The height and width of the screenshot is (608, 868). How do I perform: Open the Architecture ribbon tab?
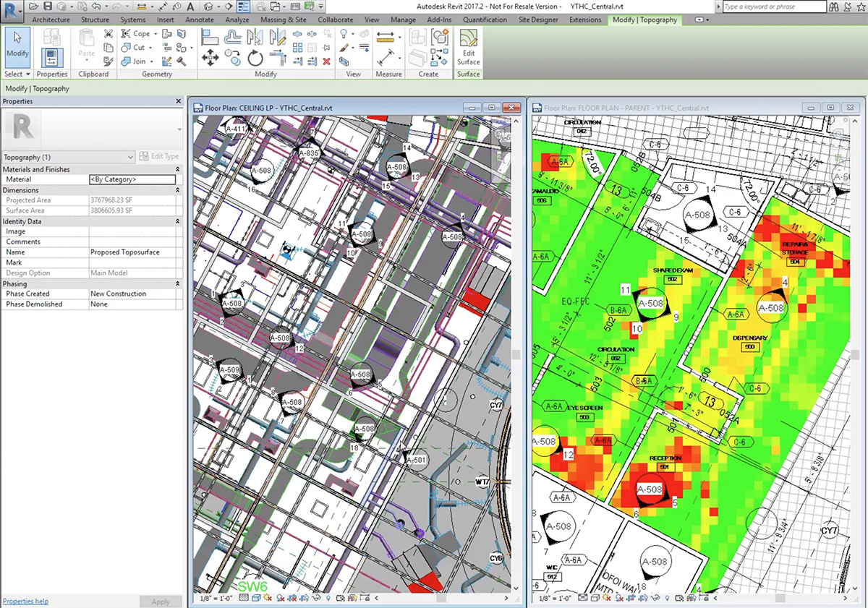pos(51,20)
